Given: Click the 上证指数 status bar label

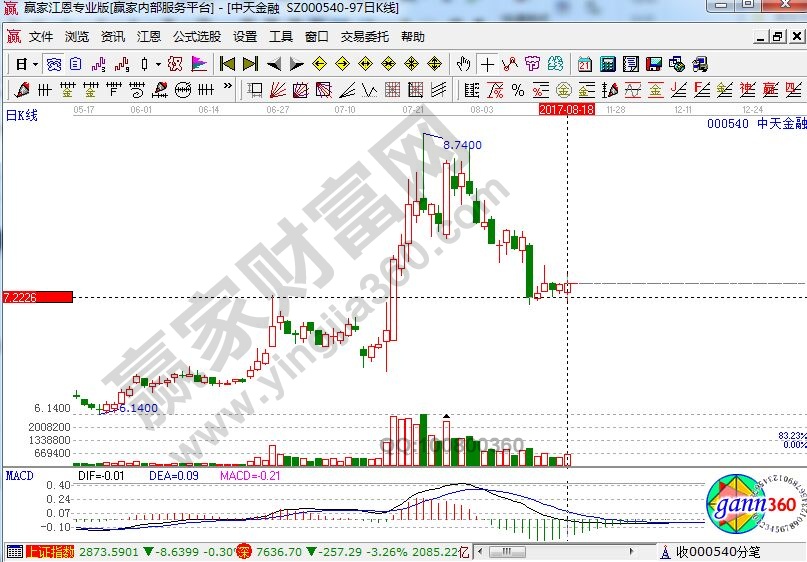Looking at the screenshot, I should pyautogui.click(x=49, y=551).
